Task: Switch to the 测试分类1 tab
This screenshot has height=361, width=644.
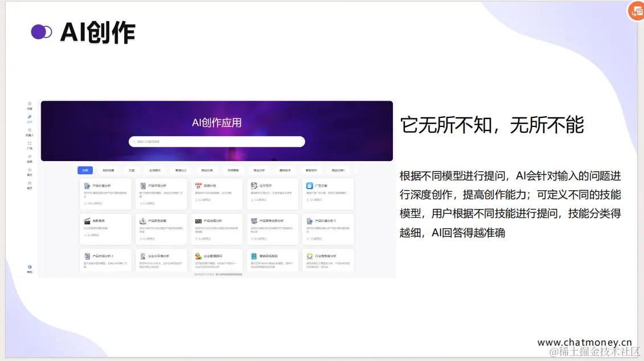Action: (338, 170)
